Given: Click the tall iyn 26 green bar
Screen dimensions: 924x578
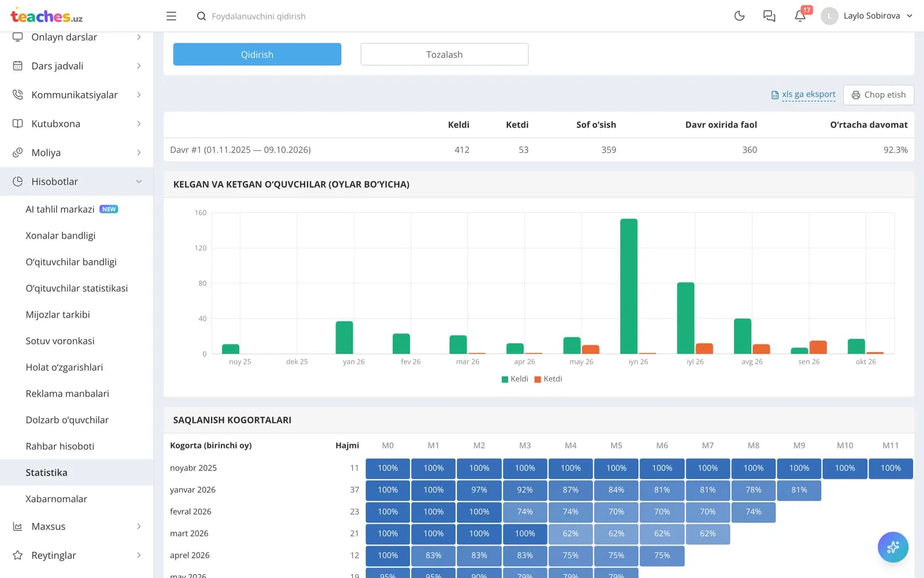Looking at the screenshot, I should tap(629, 286).
